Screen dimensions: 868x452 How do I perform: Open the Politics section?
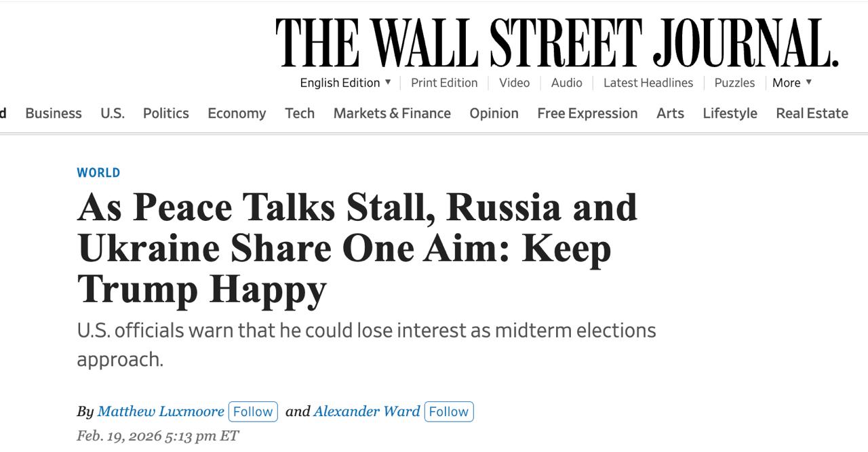pos(165,113)
